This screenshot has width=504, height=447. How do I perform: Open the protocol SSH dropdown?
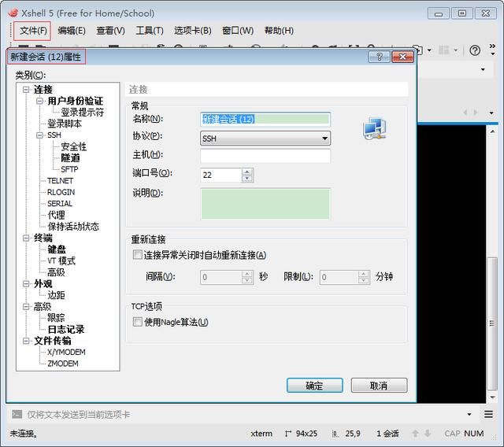(x=265, y=139)
